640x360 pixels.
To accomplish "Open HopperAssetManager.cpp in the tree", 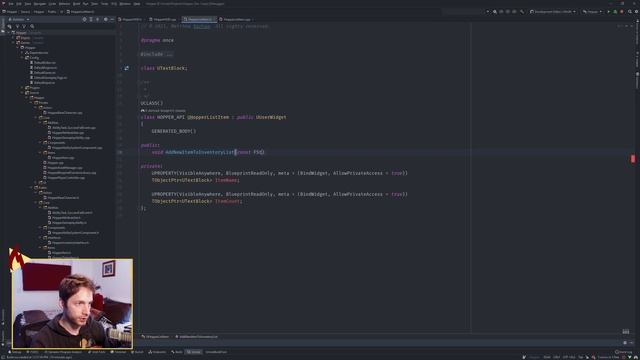I will [63, 168].
